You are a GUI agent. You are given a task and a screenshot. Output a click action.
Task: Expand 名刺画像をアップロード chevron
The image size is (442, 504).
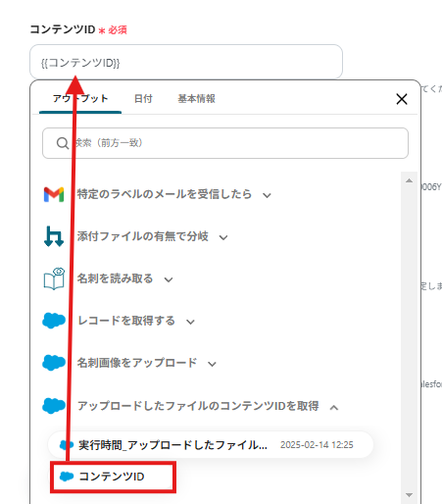tap(212, 364)
